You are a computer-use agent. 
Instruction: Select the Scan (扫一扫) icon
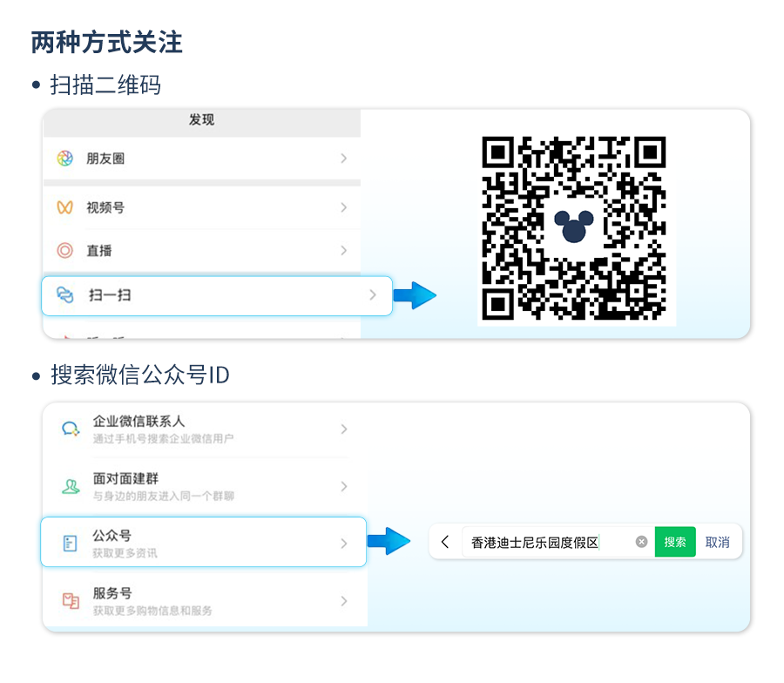[x=63, y=295]
